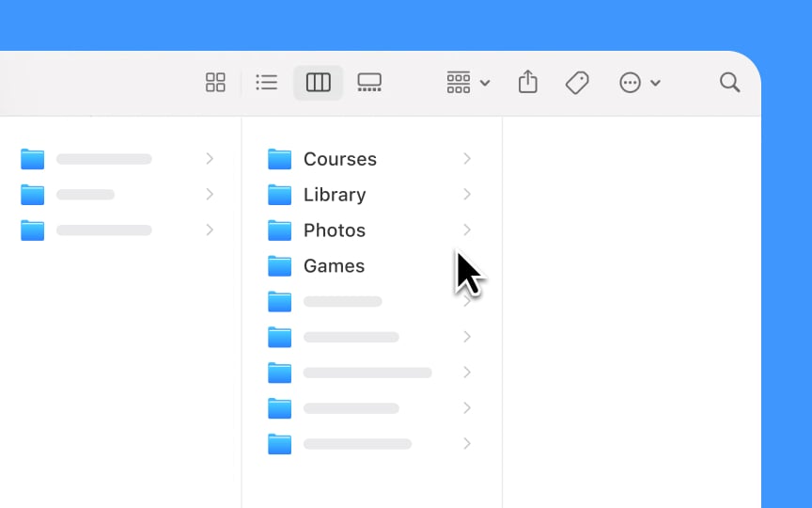
Task: Expand the chevron next to Courses
Action: tap(467, 159)
